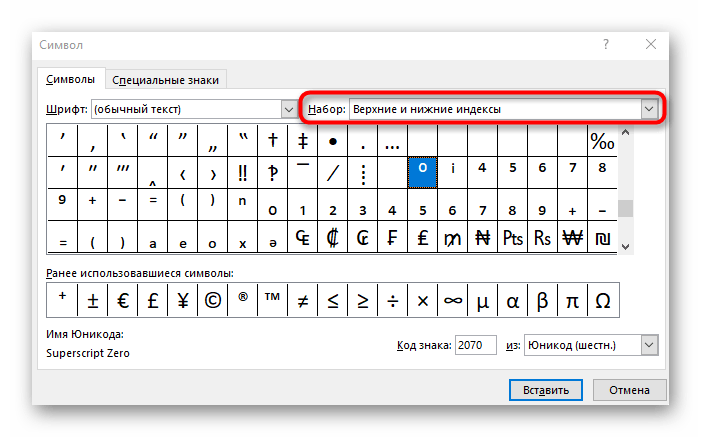Open the Символы tab
Screen dimensions: 701x437
(x=71, y=80)
